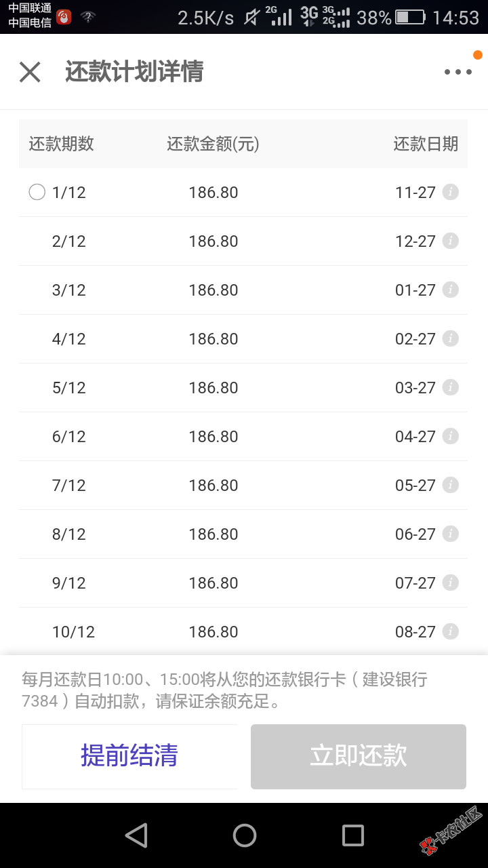
Task: Tap info icon next to 11-27
Action: pos(450,192)
